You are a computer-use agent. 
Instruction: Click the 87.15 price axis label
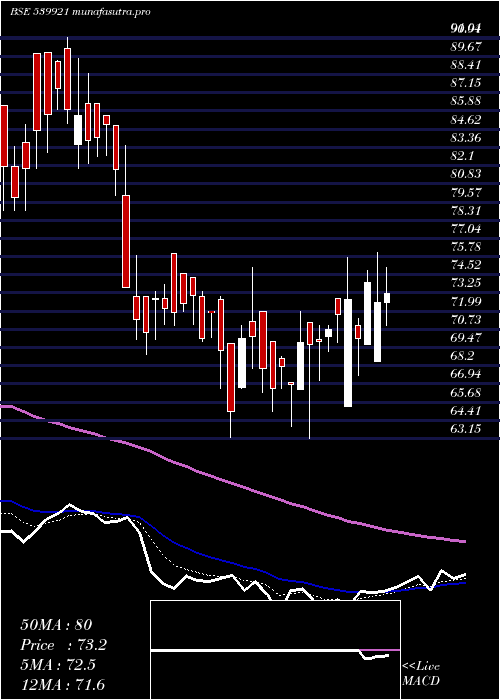(465, 83)
